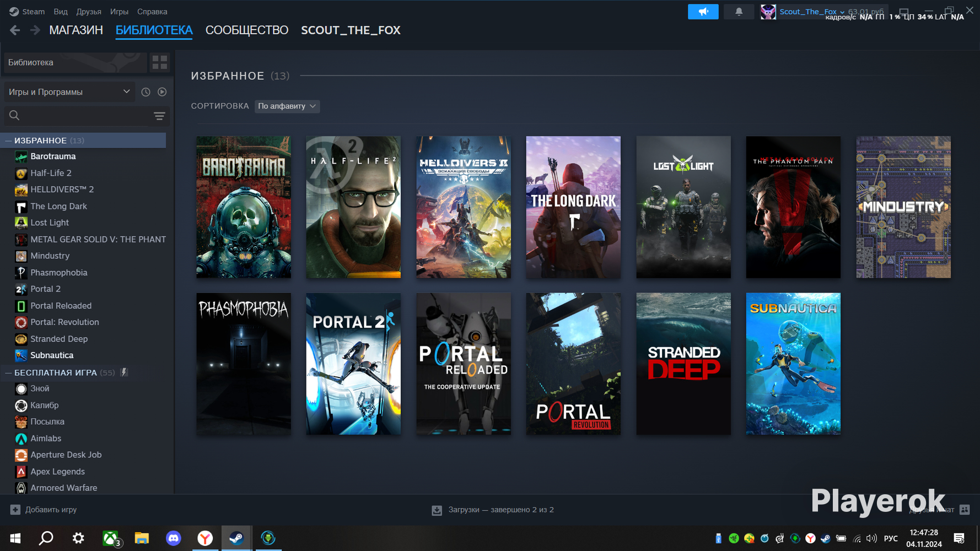
Task: Switch to library grid view icon
Action: pyautogui.click(x=160, y=62)
